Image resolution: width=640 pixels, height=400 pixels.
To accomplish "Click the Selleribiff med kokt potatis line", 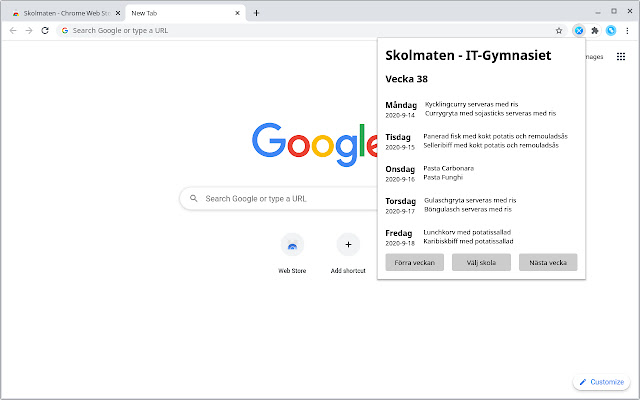I will pos(491,145).
